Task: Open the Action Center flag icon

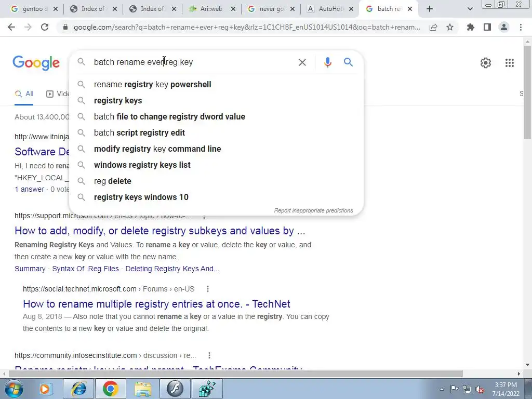Action: 454,389
